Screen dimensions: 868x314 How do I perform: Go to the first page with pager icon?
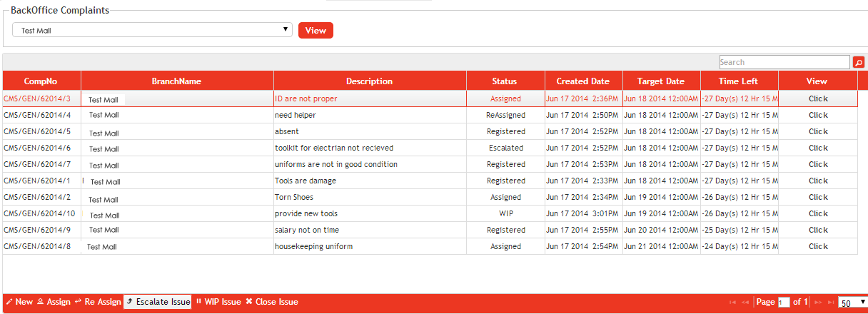(x=732, y=303)
